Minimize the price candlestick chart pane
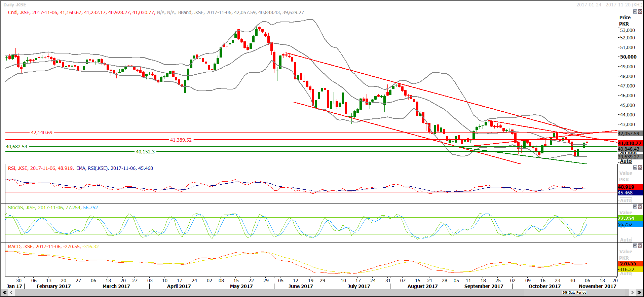The image size is (644, 297). coord(635,11)
